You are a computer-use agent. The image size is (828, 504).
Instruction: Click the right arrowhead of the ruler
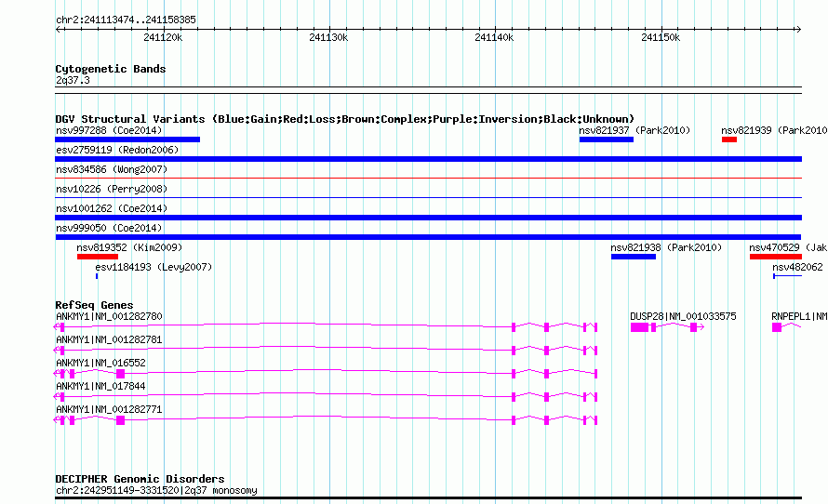click(x=798, y=30)
